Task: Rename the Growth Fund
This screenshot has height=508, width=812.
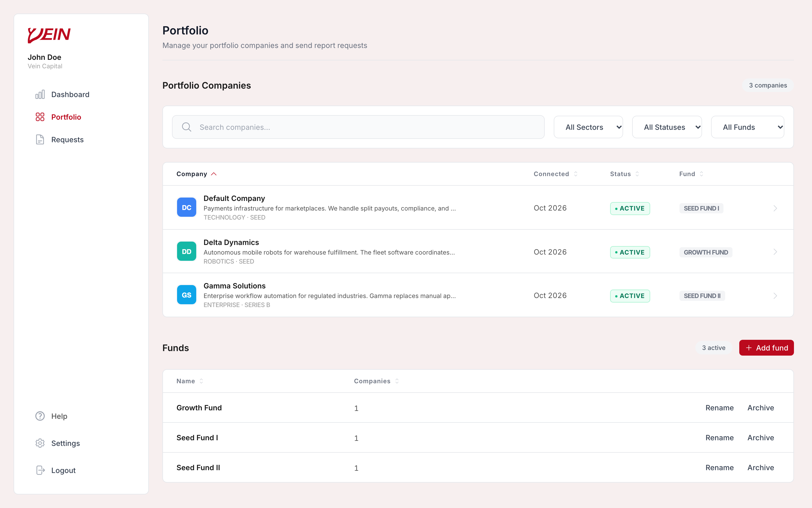Action: pyautogui.click(x=720, y=408)
